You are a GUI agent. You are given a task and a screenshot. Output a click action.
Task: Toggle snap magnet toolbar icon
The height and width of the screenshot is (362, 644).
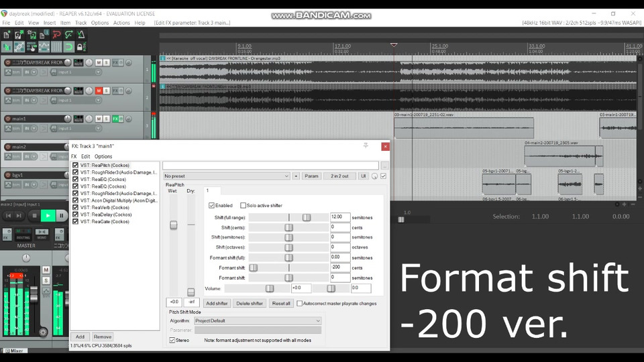[68, 47]
